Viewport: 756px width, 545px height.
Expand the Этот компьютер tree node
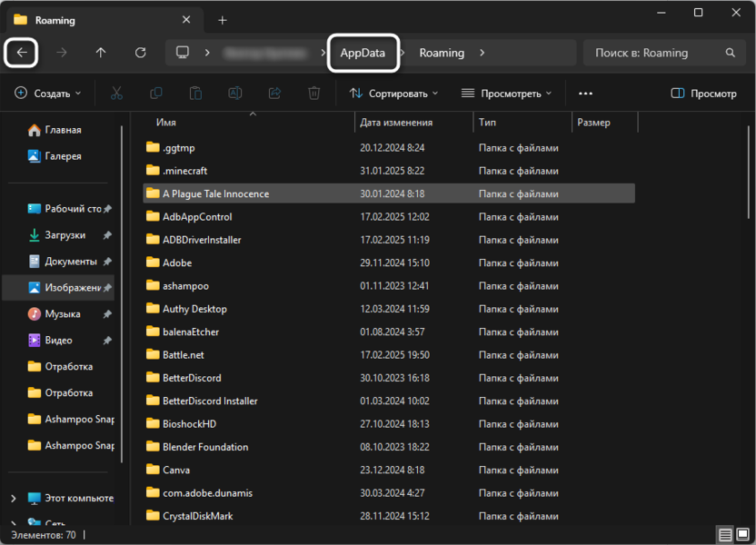point(14,499)
